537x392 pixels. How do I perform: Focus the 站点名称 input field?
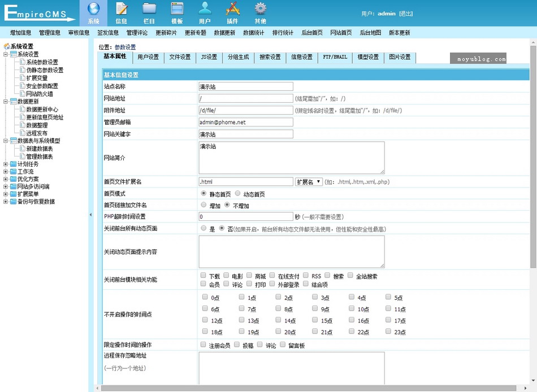pos(246,86)
